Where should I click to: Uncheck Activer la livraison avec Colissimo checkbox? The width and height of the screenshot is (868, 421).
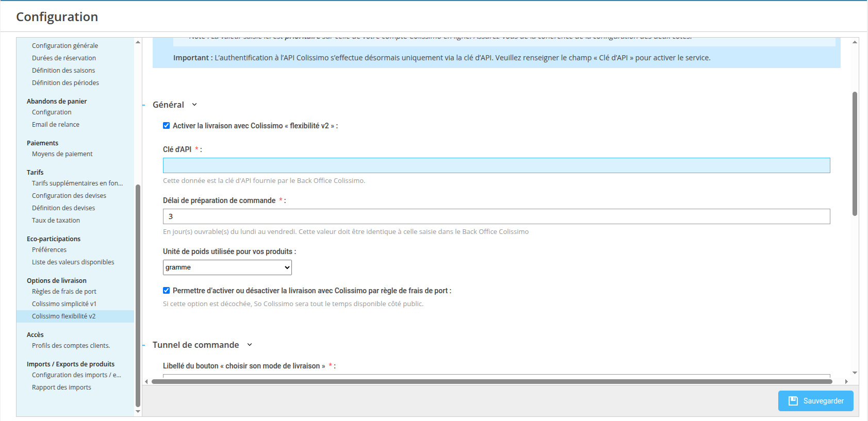(167, 126)
